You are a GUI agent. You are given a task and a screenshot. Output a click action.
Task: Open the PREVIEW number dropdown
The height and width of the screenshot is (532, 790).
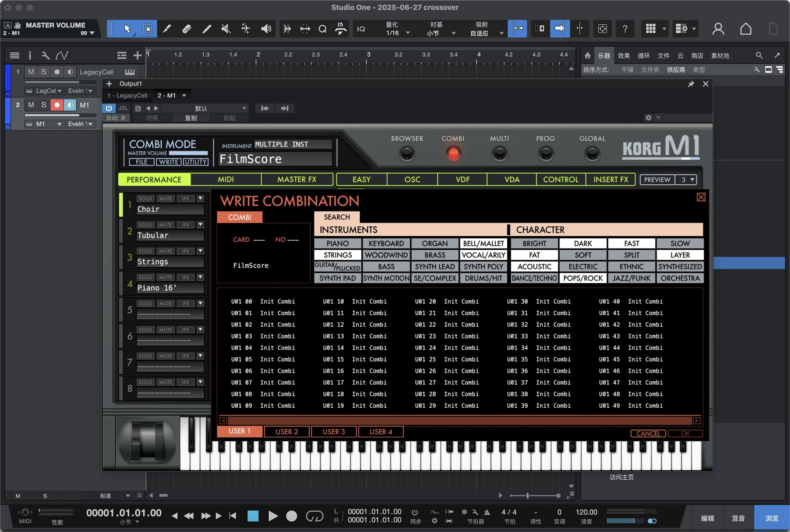687,180
